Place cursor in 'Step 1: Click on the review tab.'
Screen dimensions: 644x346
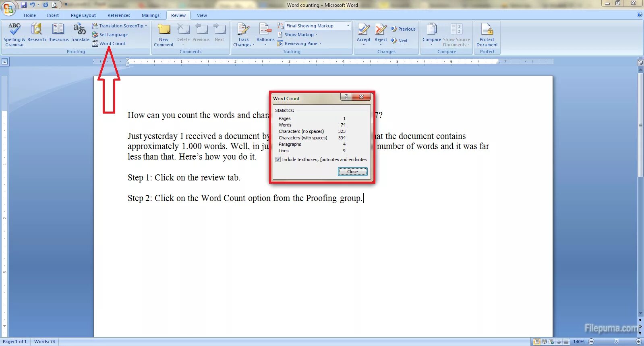pyautogui.click(x=184, y=178)
